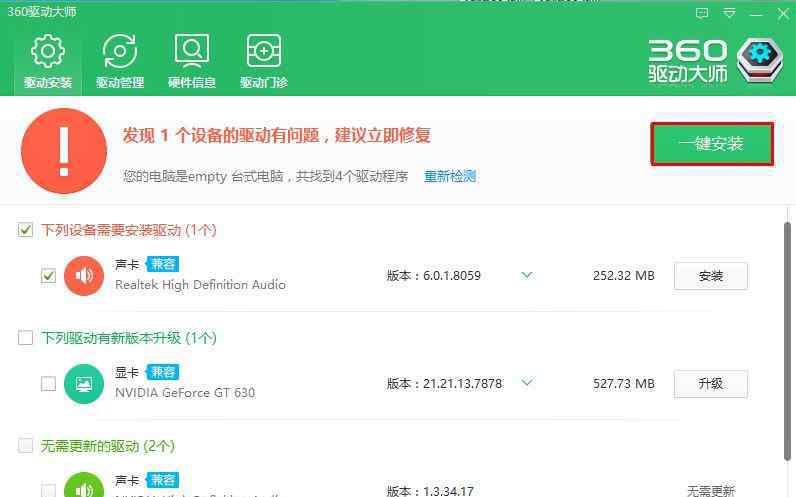Click the 360驱动大师 window title text

42,11
